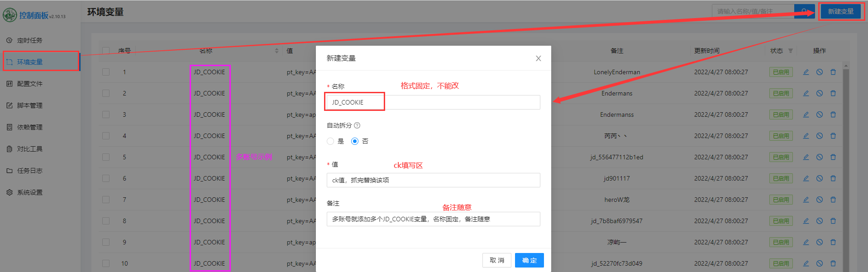
Task: Click the 确定 confirm button
Action: pos(529,260)
